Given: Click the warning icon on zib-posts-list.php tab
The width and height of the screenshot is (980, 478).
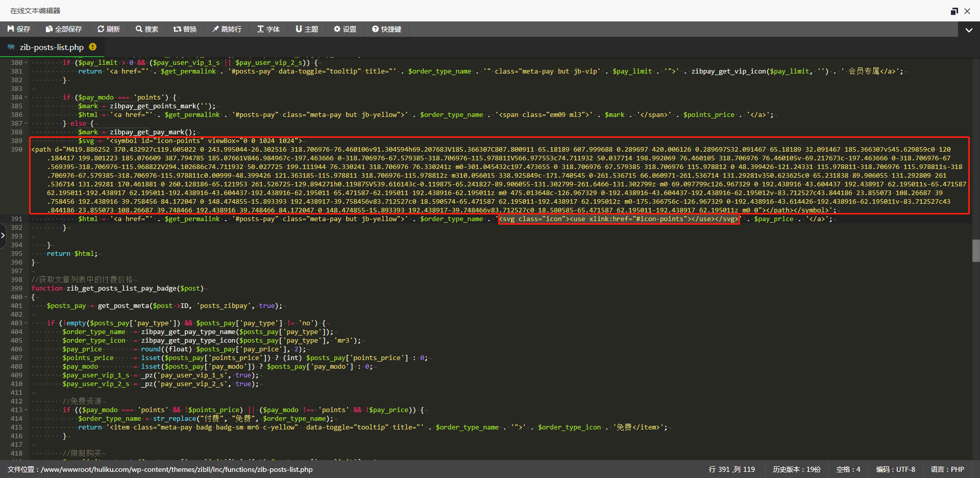Looking at the screenshot, I should tap(92, 47).
